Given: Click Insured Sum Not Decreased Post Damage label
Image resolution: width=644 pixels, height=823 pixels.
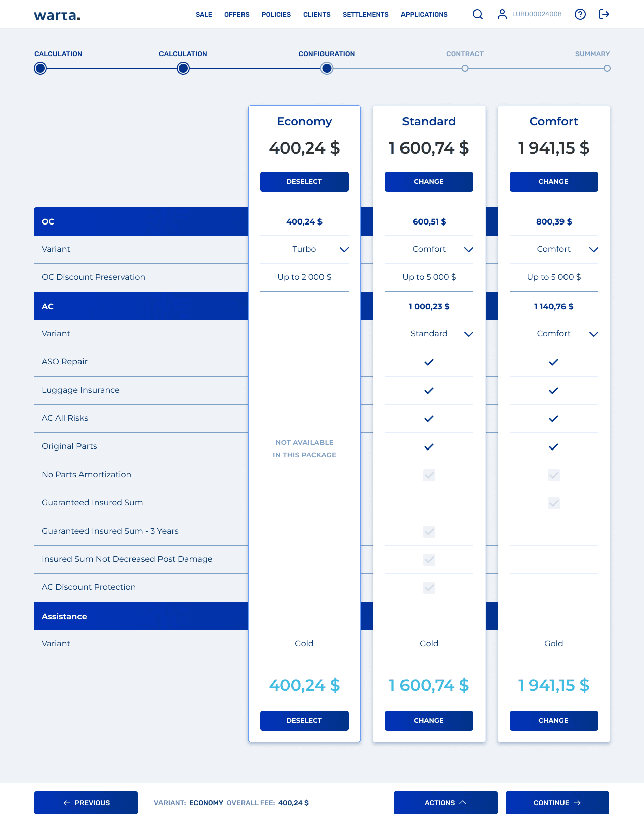Looking at the screenshot, I should (127, 559).
